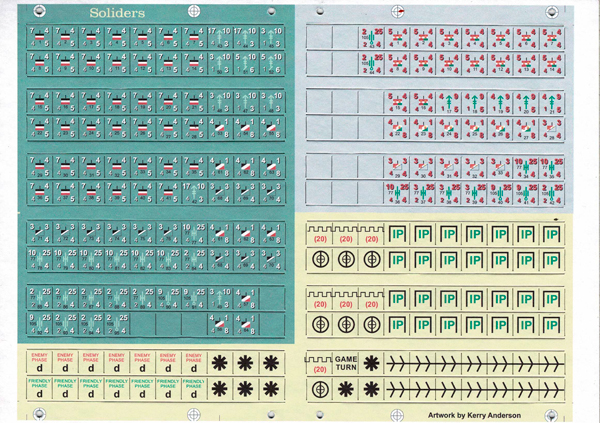This screenshot has width=600, height=423.
Task: Click the Artwork by Kerry Anderson credit
Action: click(474, 412)
